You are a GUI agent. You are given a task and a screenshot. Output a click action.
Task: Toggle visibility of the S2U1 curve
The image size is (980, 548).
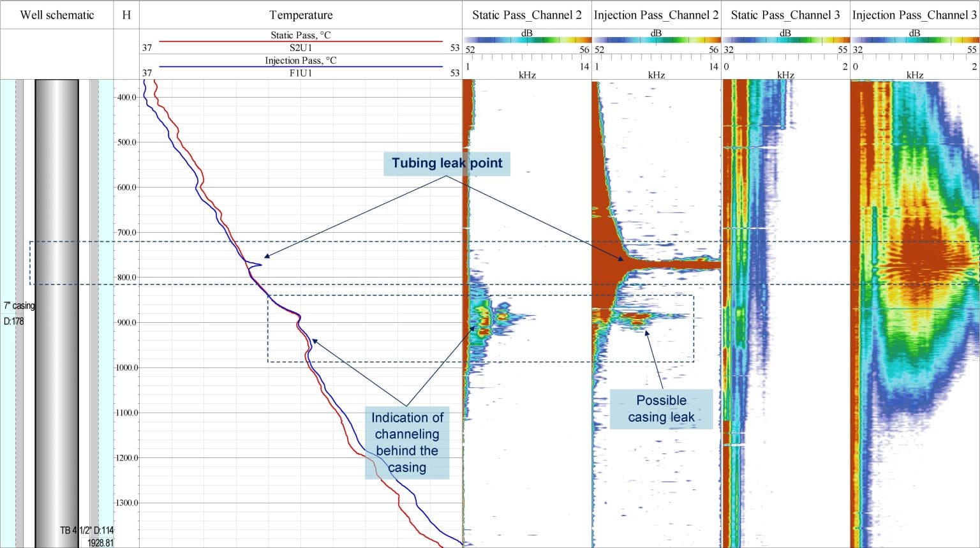(300, 47)
